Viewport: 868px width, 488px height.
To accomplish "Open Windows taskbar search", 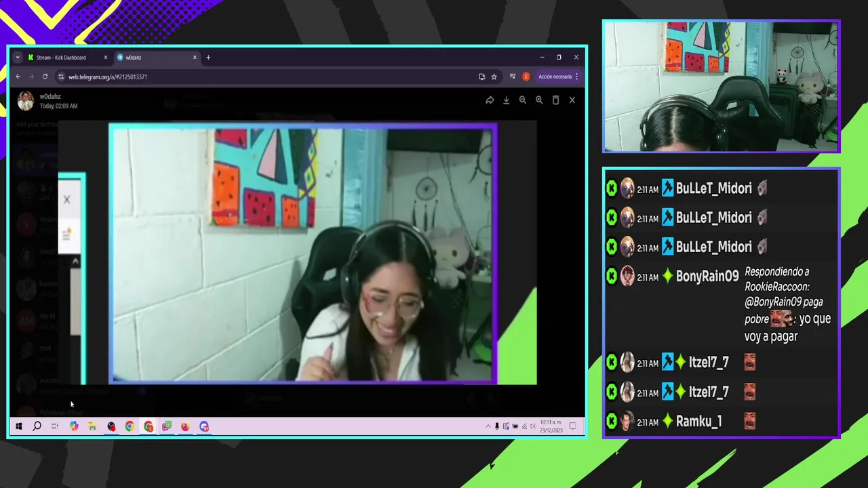I will [x=37, y=426].
